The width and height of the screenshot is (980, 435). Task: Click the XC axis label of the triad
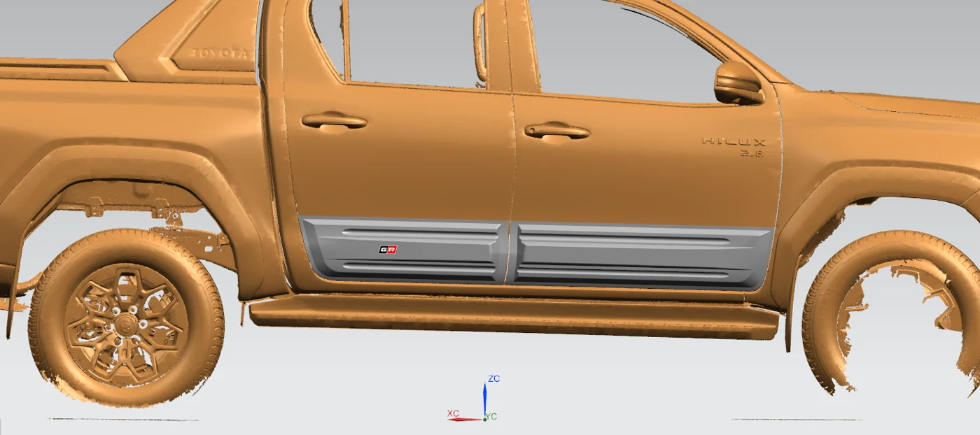pos(453,413)
